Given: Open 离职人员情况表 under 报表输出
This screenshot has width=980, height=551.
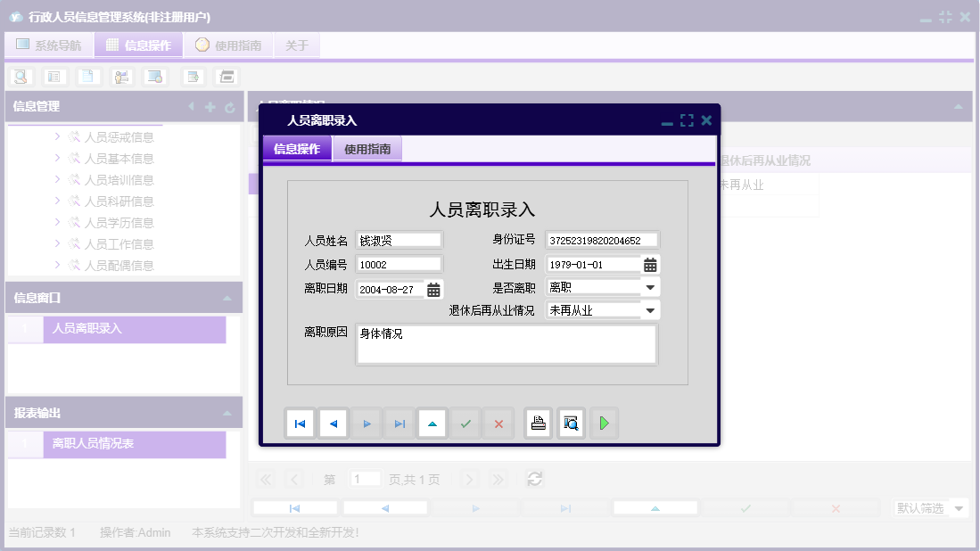Looking at the screenshot, I should click(x=93, y=444).
